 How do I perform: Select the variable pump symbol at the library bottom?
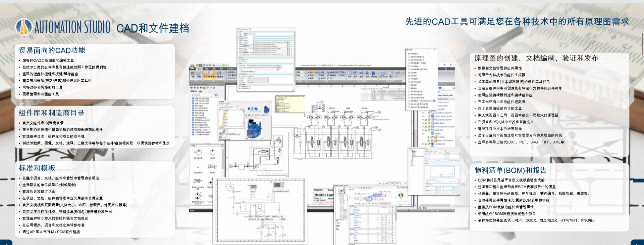click(x=198, y=196)
